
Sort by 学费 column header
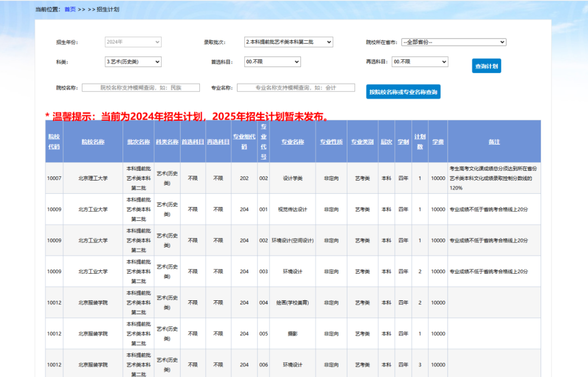(438, 142)
